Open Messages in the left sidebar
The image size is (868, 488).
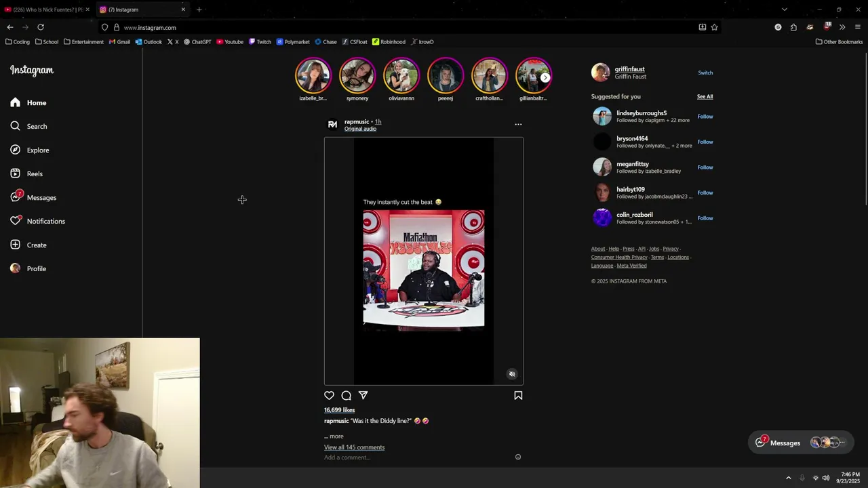[x=33, y=197]
